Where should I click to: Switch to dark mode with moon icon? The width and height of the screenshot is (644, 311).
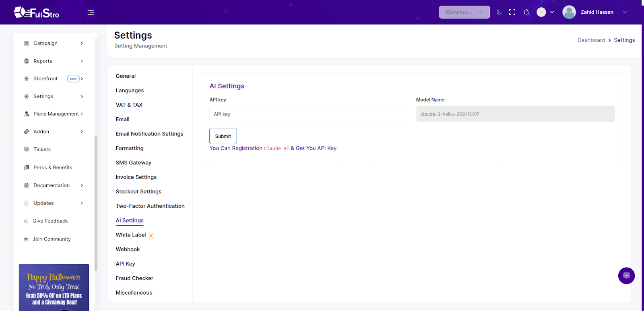click(x=499, y=12)
